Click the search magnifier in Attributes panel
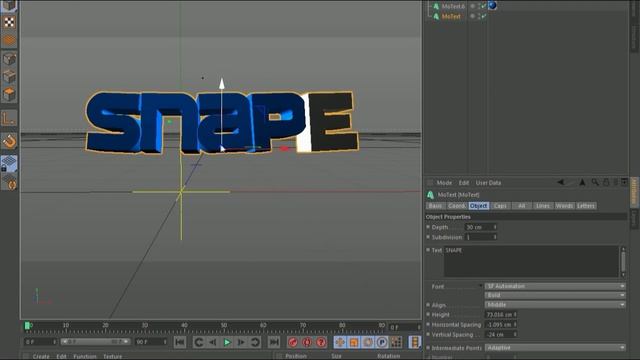This screenshot has width=640, height=360. pos(595,182)
